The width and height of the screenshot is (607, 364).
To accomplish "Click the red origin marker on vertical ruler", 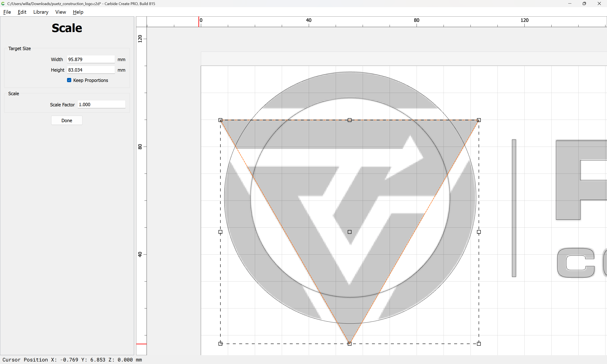I will point(141,344).
